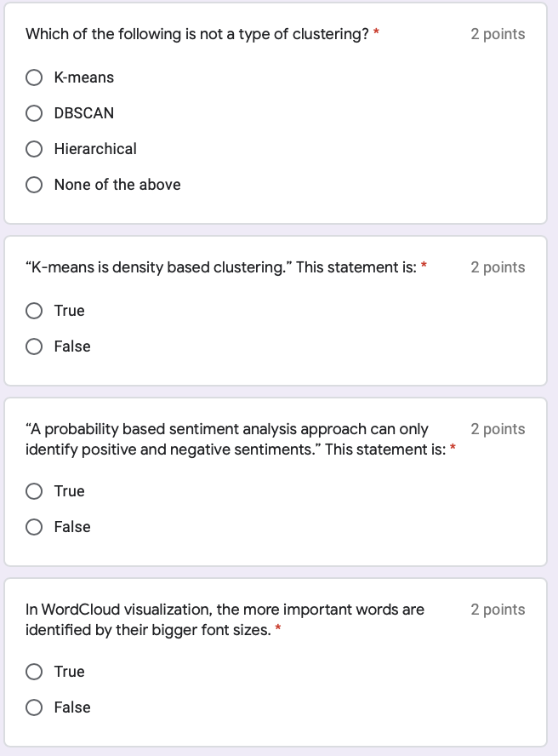Click required asterisk after WordCloud question
The image size is (558, 756).
(x=278, y=627)
